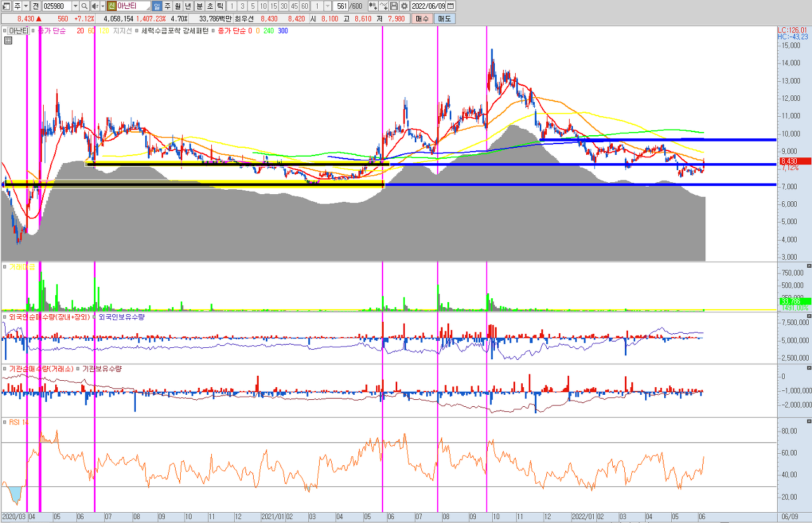Click the stock code field 025980

pos(56,6)
